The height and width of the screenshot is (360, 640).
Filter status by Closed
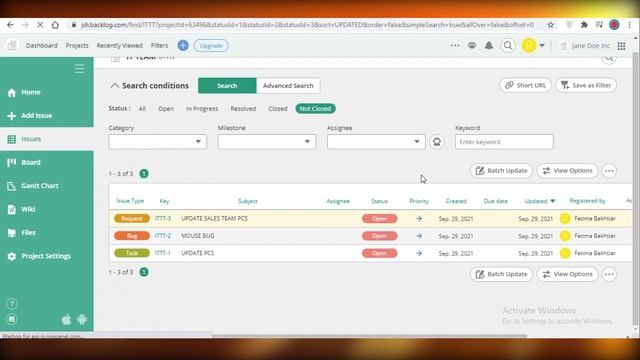[x=278, y=109]
